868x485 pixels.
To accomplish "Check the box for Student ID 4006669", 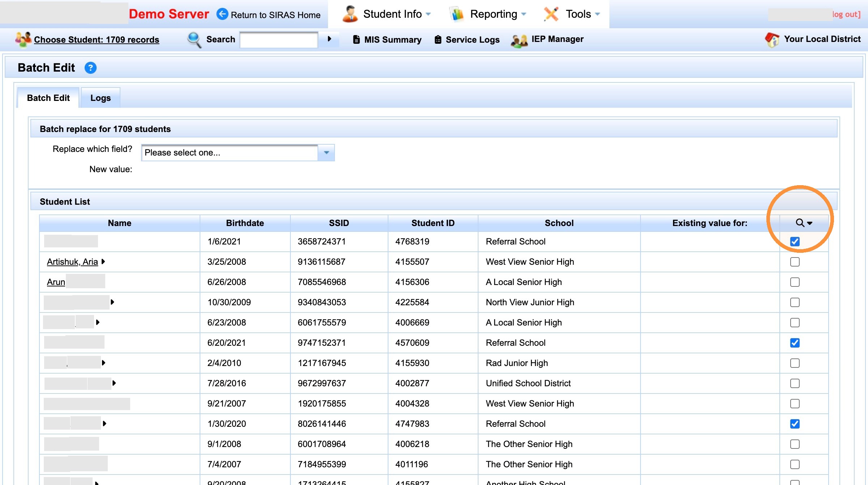I will click(795, 322).
